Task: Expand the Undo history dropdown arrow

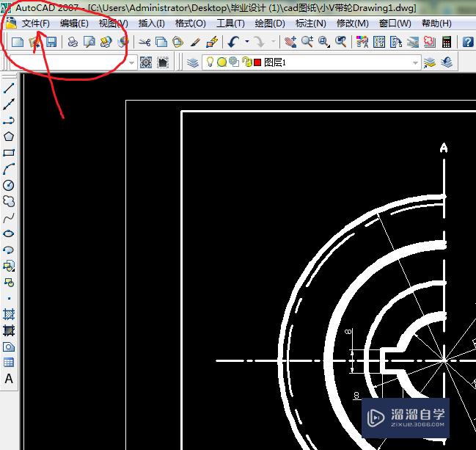Action: [x=247, y=41]
